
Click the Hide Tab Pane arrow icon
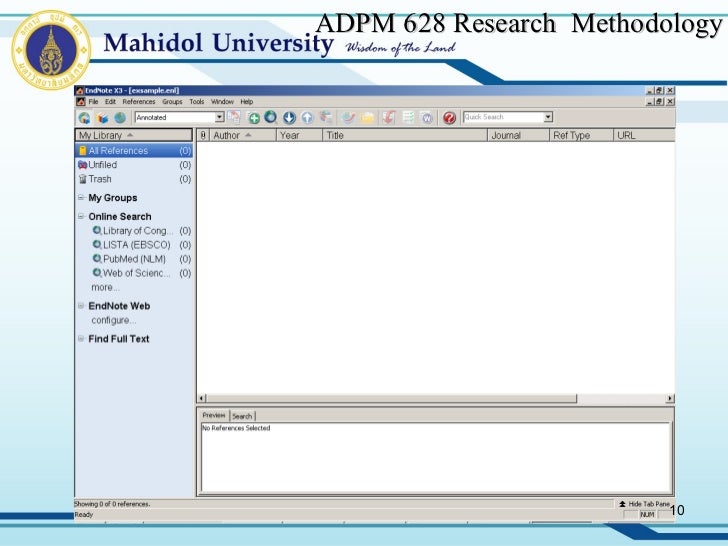pos(622,504)
